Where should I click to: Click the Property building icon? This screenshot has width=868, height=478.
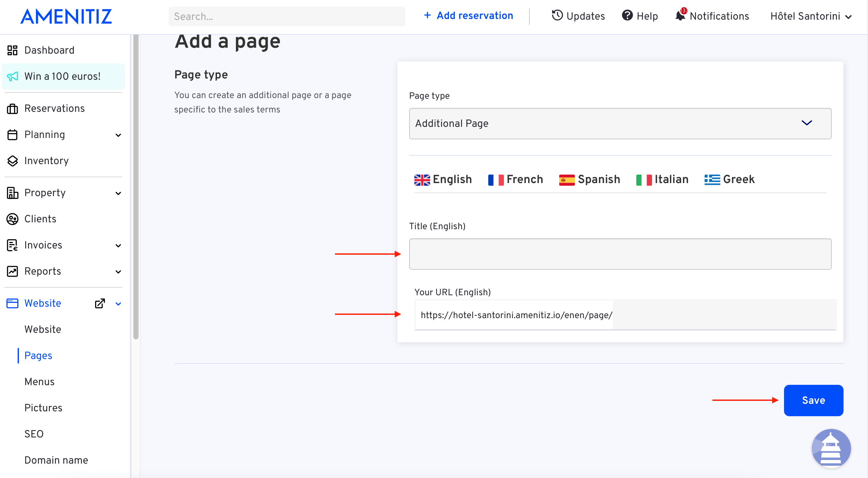[x=12, y=193]
